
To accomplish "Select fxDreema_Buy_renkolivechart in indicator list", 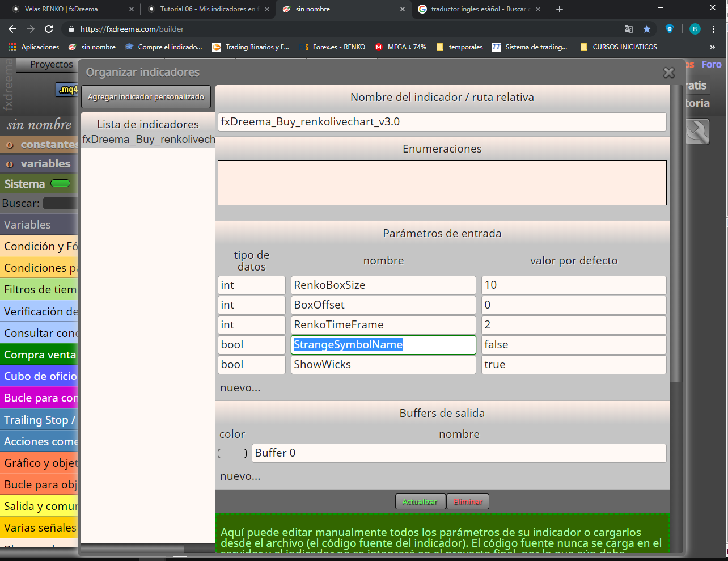I will (149, 139).
